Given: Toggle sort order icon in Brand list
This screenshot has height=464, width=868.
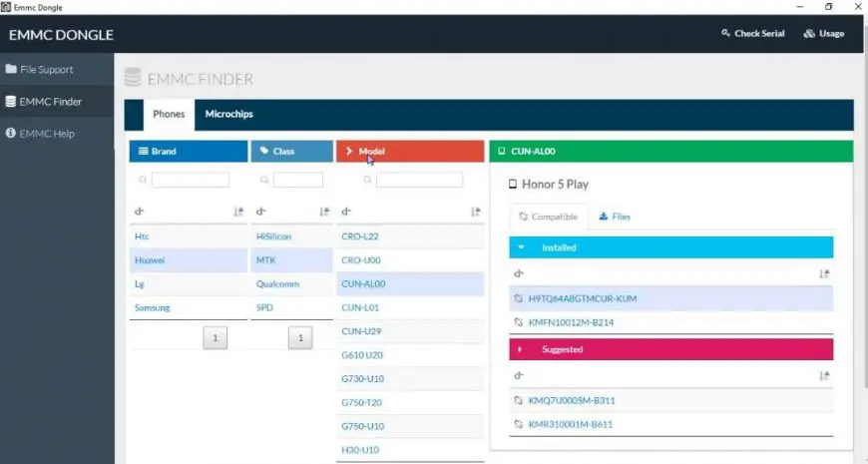Looking at the screenshot, I should point(238,212).
